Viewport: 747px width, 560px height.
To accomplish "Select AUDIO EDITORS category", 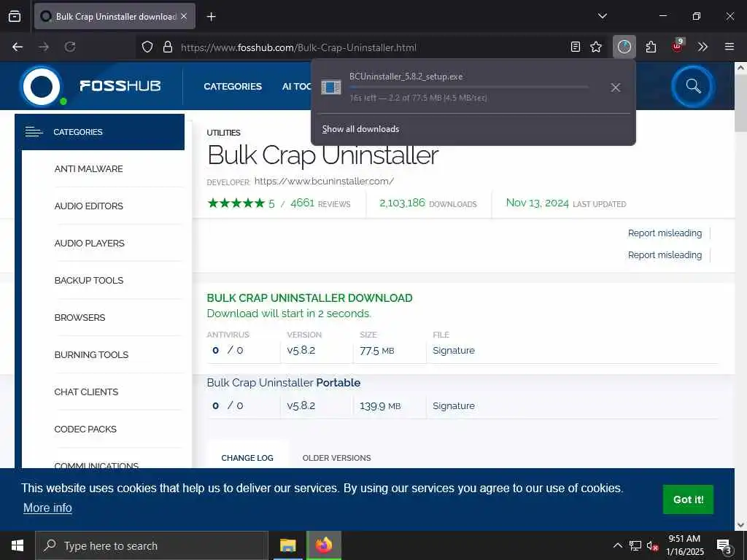I will click(x=88, y=206).
